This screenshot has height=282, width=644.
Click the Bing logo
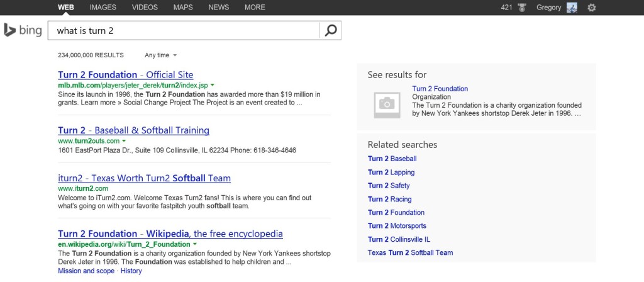[x=23, y=30]
